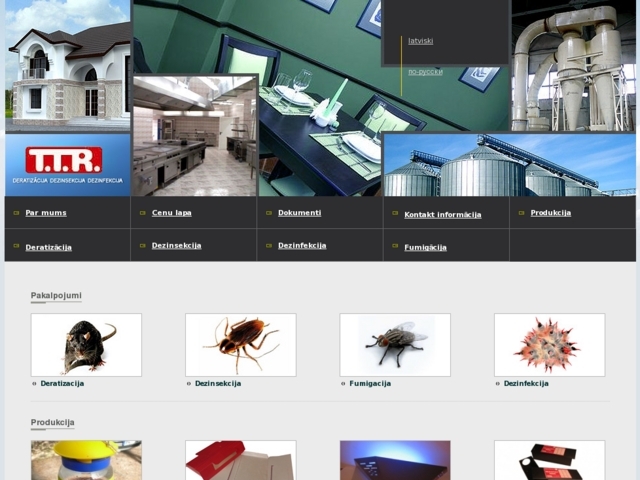
Task: Select Dezinsekcija in navigation bar
Action: 176,245
